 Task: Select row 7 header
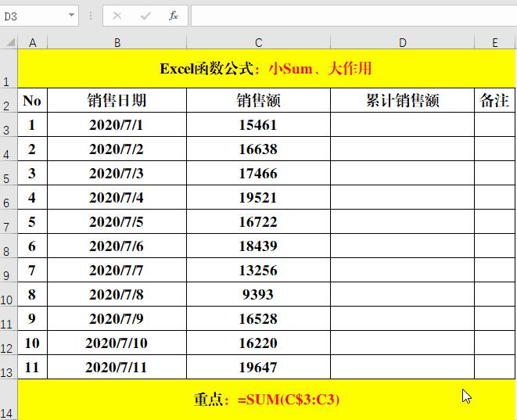tap(9, 221)
